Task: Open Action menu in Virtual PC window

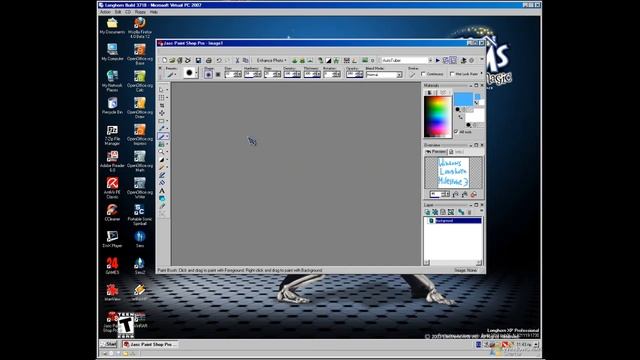Action: click(x=105, y=12)
